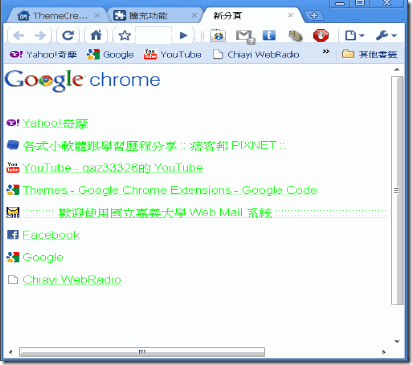Open the qaz33326的 YouTube link
Image resolution: width=412 pixels, height=365 pixels.
[113, 168]
